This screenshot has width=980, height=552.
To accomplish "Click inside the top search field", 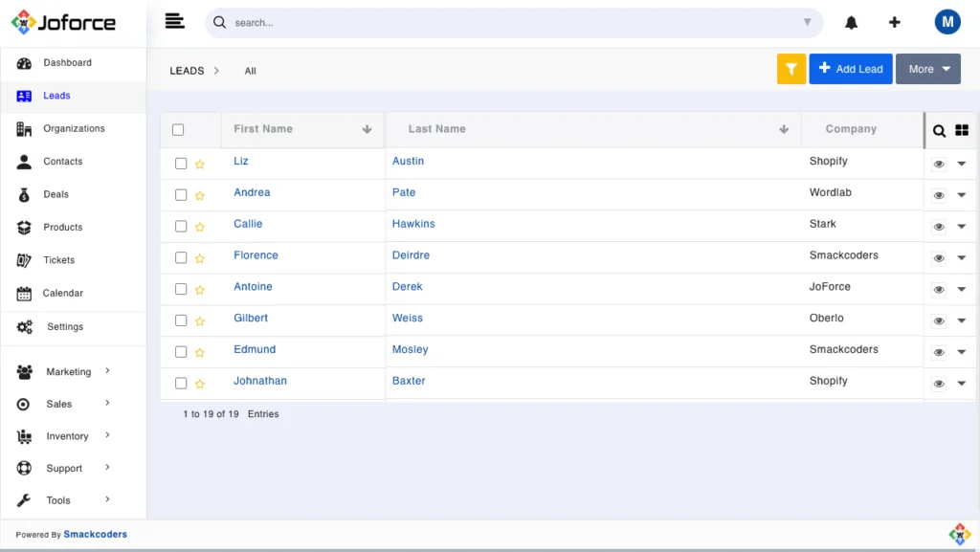I will (x=479, y=21).
